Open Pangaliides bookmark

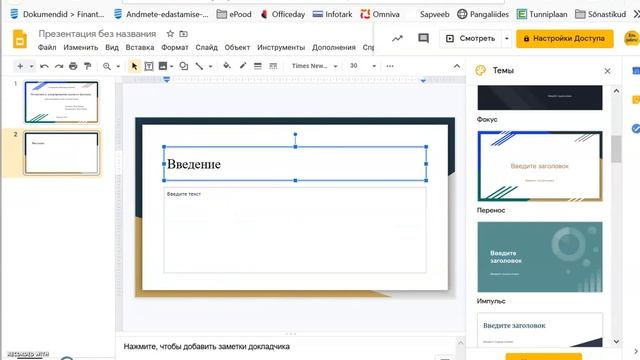pos(483,14)
